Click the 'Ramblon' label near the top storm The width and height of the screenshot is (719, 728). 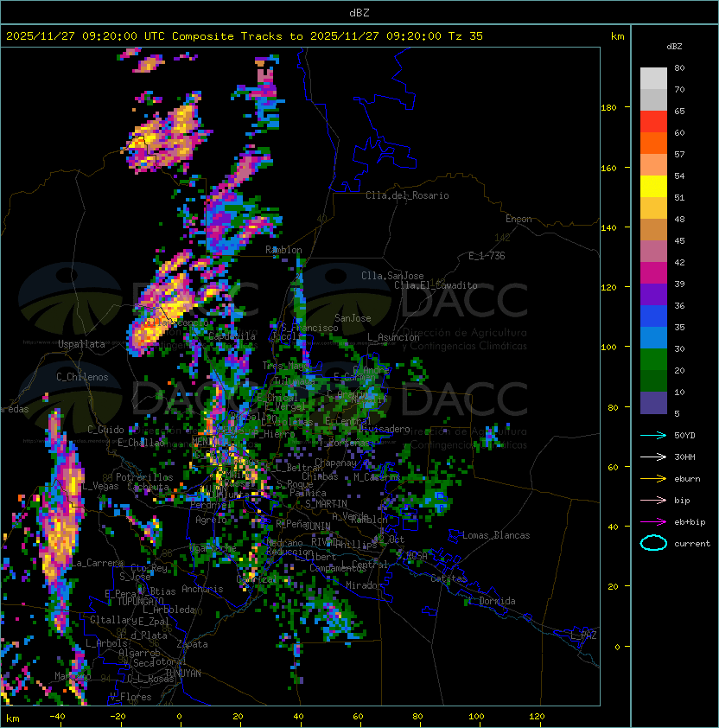coord(283,250)
